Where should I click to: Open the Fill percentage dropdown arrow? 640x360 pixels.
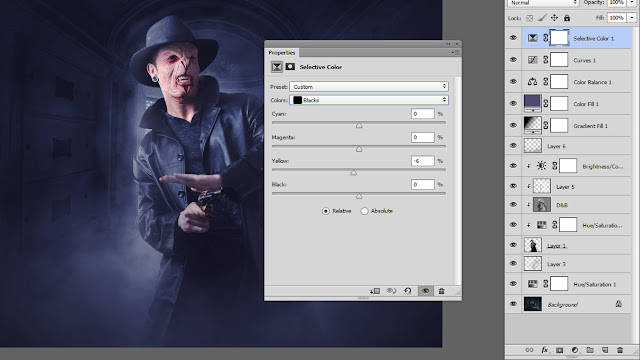pos(632,18)
